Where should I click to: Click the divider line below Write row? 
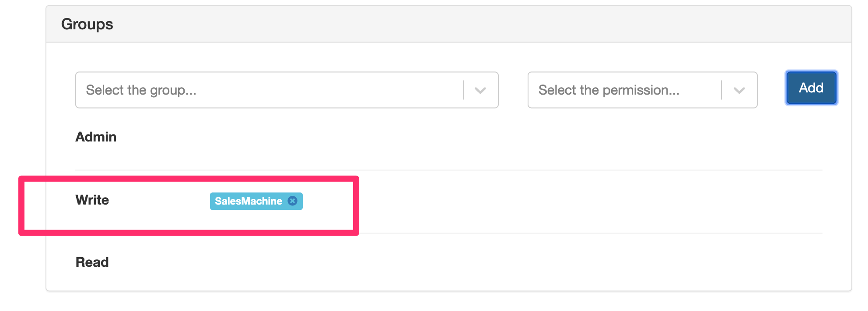(569, 233)
